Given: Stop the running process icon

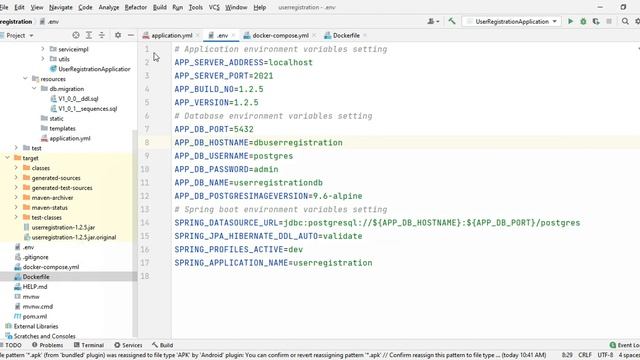Looking at the screenshot, I should tap(609, 21).
